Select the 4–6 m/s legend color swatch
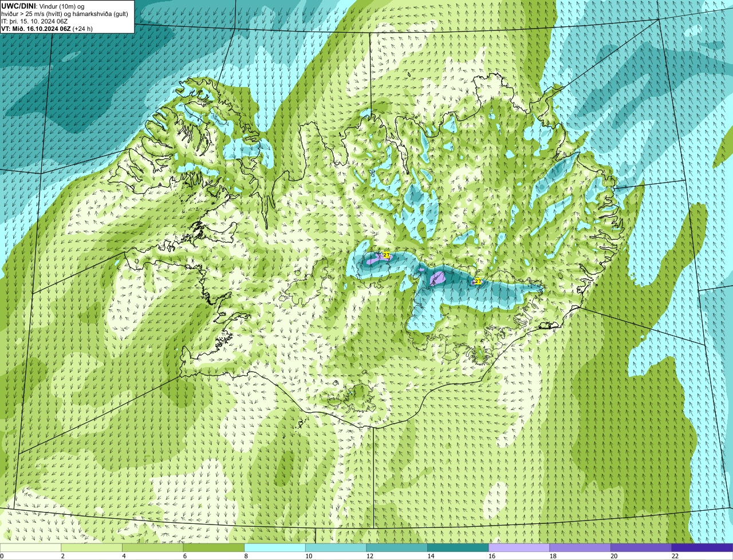The width and height of the screenshot is (733, 560). (153, 548)
